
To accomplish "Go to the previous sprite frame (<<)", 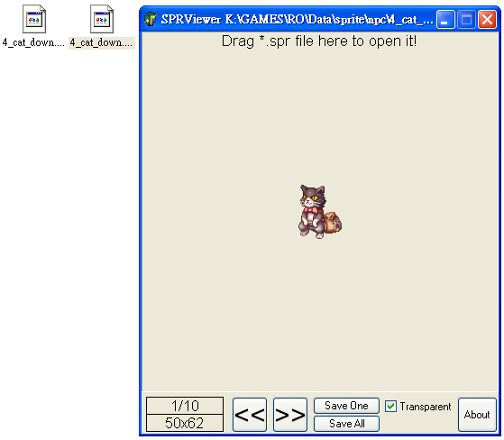I will pos(250,415).
